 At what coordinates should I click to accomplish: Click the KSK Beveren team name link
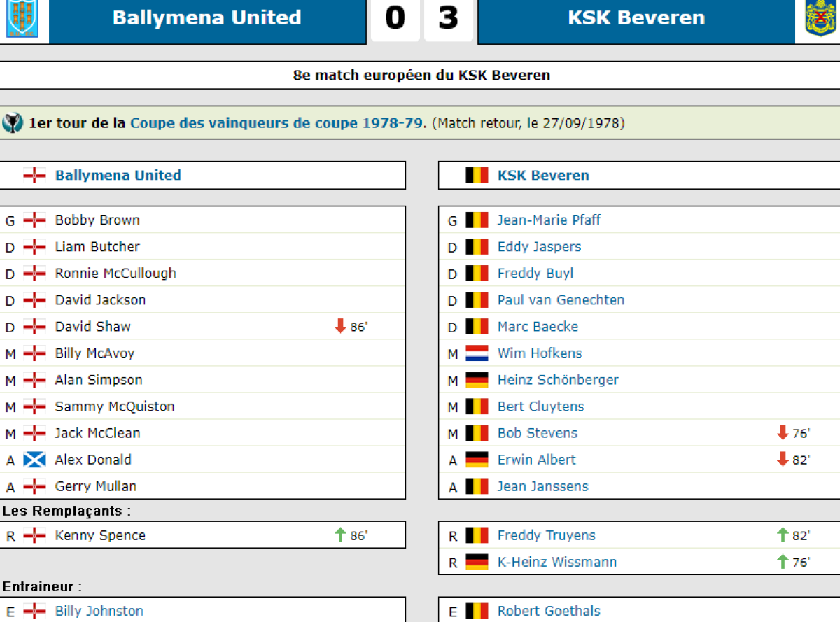[543, 176]
